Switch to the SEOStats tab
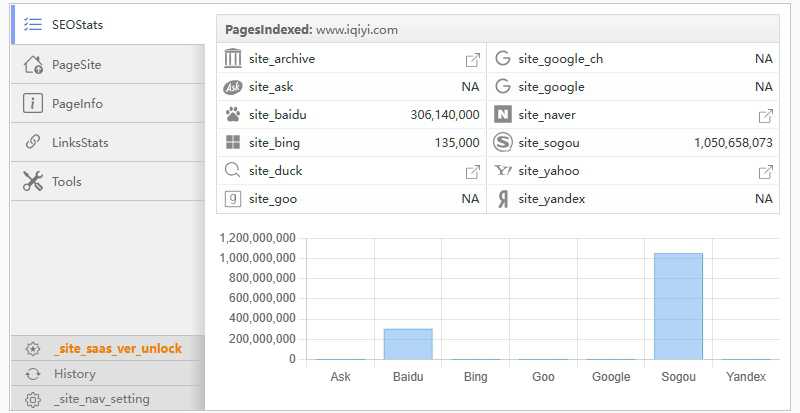This screenshot has width=800, height=413. tap(77, 25)
